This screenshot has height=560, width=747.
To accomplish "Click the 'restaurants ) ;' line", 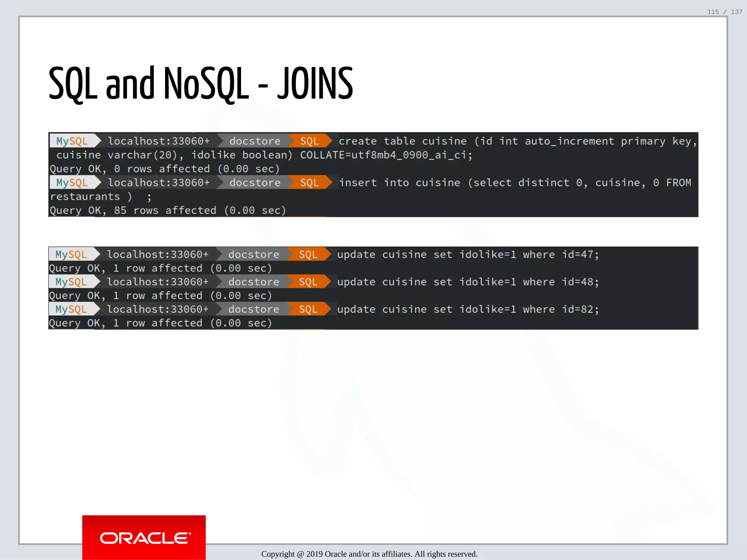I will (101, 197).
